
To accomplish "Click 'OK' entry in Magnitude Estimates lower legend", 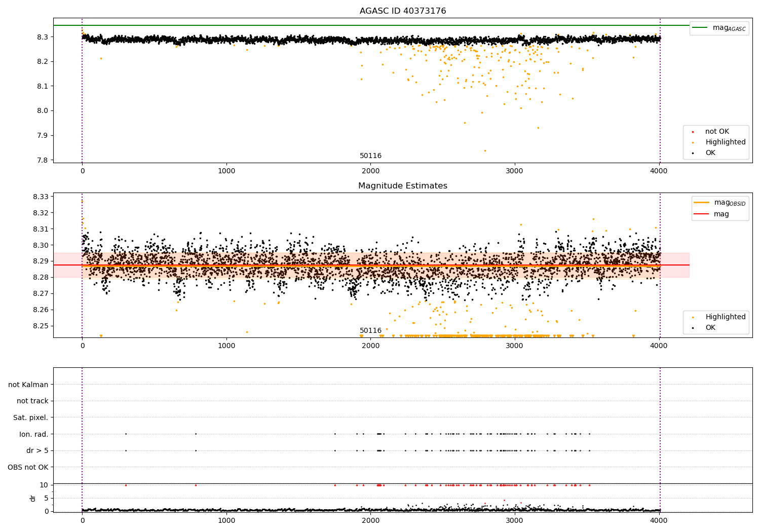I will tap(710, 328).
